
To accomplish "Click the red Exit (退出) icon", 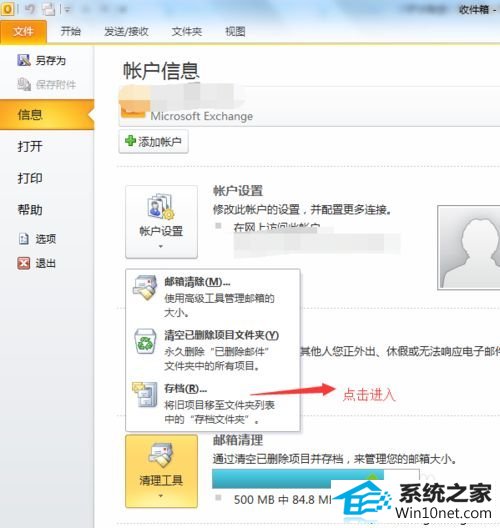I will 24,263.
